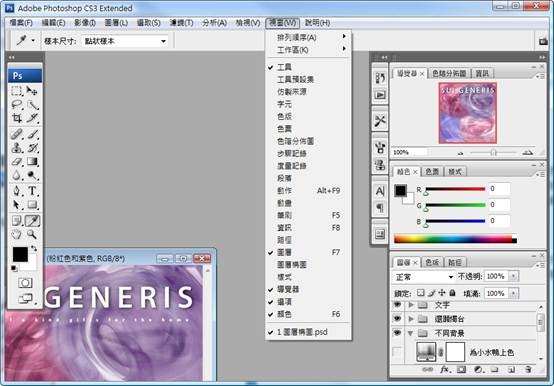Image resolution: width=554 pixels, height=386 pixels.
Task: Select the Zoom magnifier tool
Action: click(x=32, y=234)
